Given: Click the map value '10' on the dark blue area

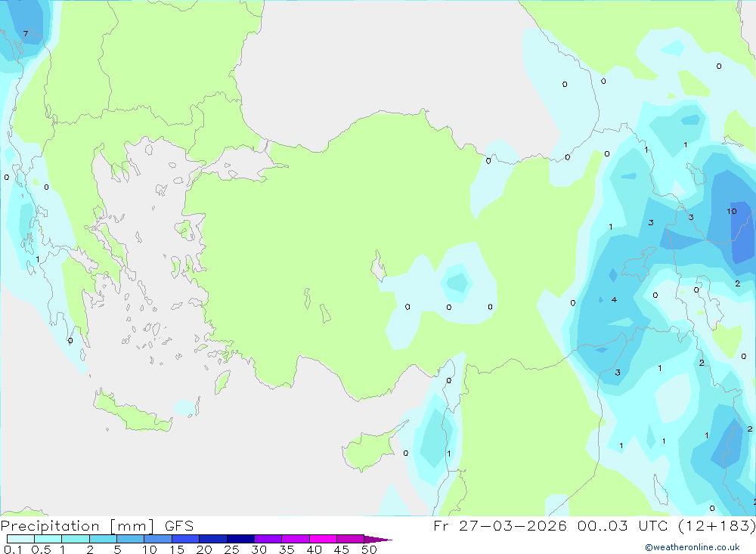Looking at the screenshot, I should 731,211.
